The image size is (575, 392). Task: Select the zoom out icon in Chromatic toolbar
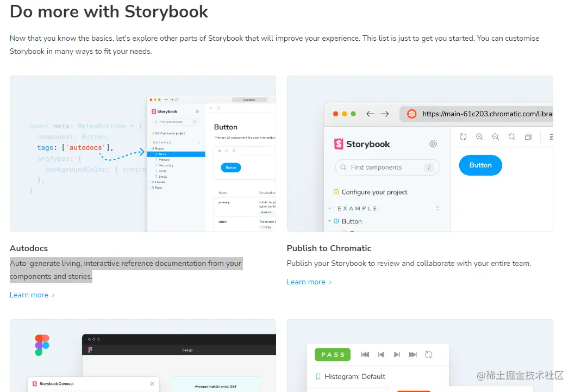(496, 136)
